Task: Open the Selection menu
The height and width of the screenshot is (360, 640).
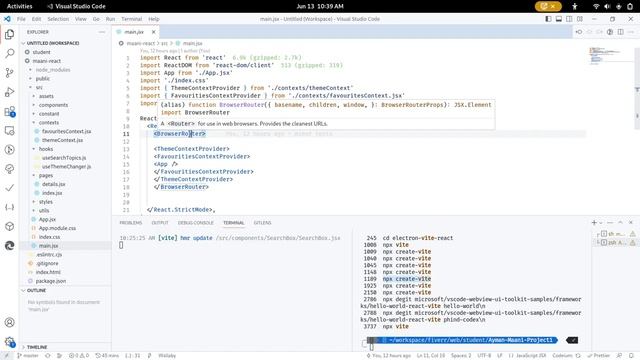Action: pyautogui.click(x=58, y=19)
